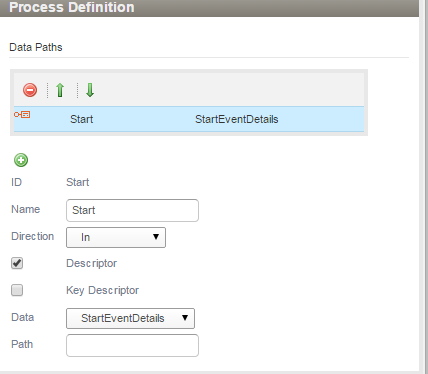Click the ID field label
The image size is (428, 374).
pyautogui.click(x=16, y=182)
